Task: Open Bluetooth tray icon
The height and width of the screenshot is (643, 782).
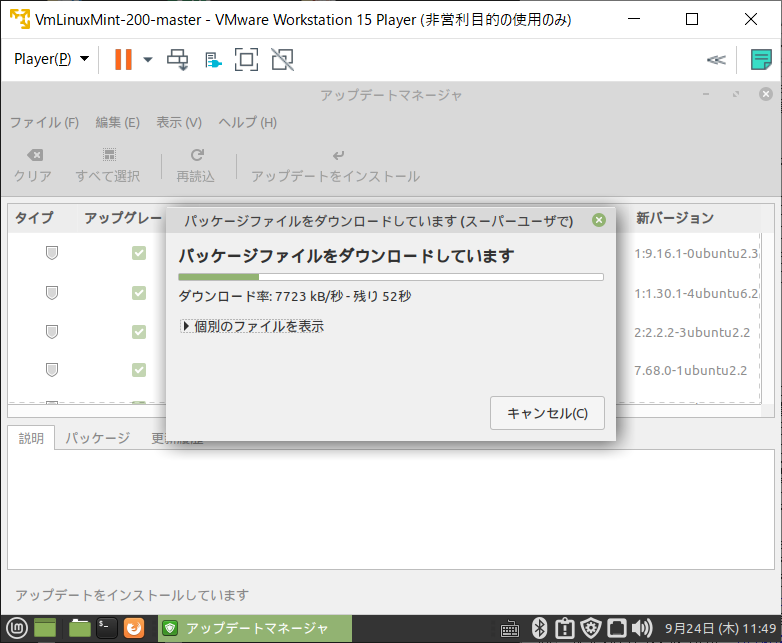Action: (x=539, y=628)
